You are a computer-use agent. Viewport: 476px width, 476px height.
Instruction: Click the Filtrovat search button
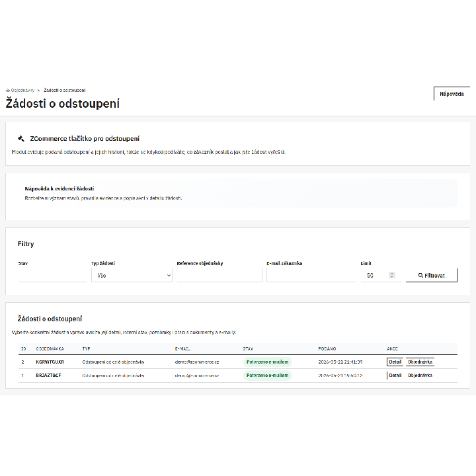click(431, 275)
